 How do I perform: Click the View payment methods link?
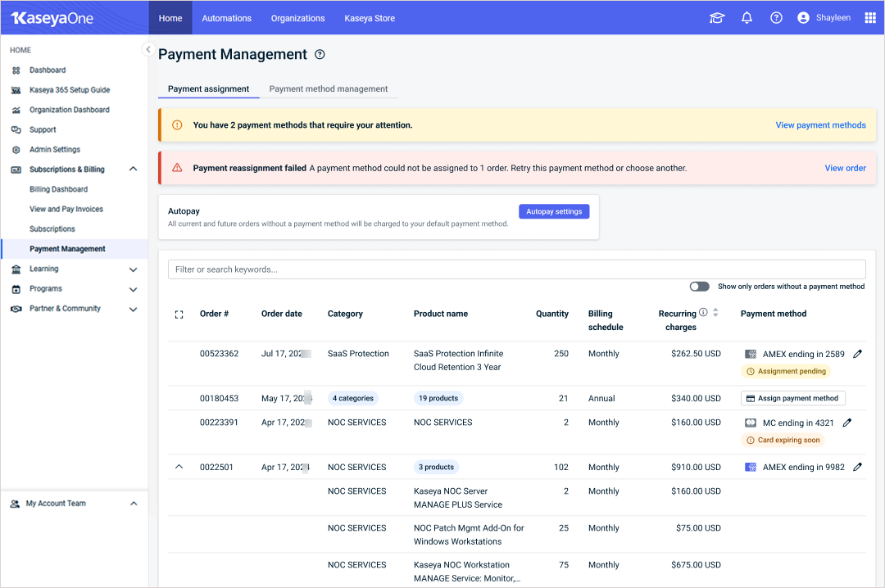coord(820,124)
